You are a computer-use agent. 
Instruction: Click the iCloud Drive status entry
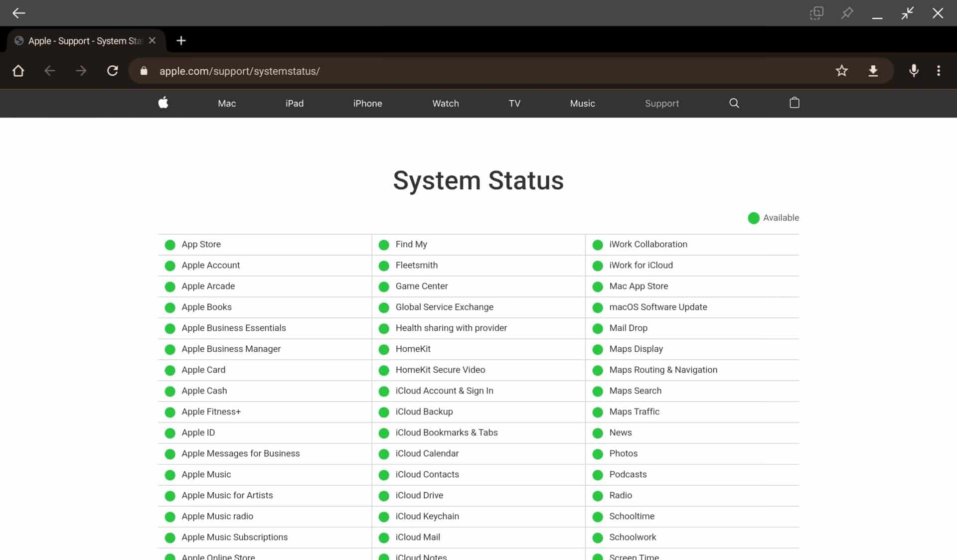click(419, 495)
